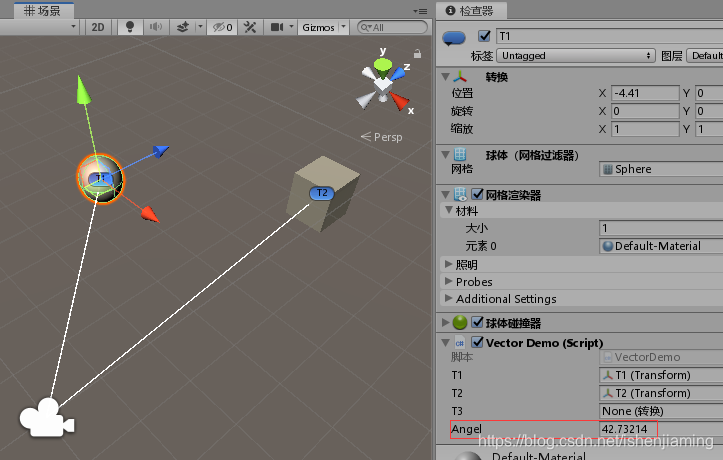Toggle the 球体碰撞器 Sphere Collider checkbox
This screenshot has width=723, height=460.
[477, 322]
